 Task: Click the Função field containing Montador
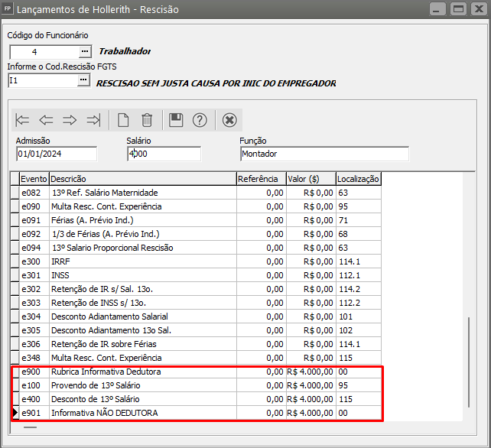tap(324, 154)
